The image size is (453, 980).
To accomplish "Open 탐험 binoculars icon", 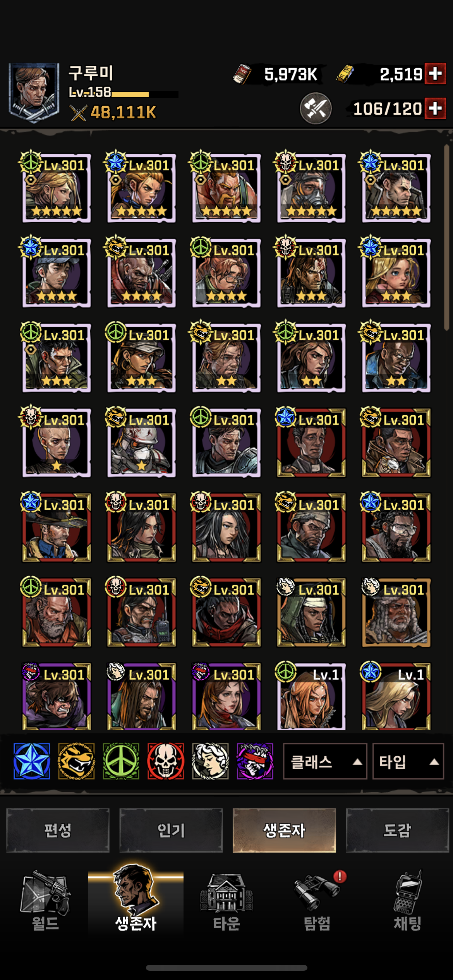I will pos(317,901).
